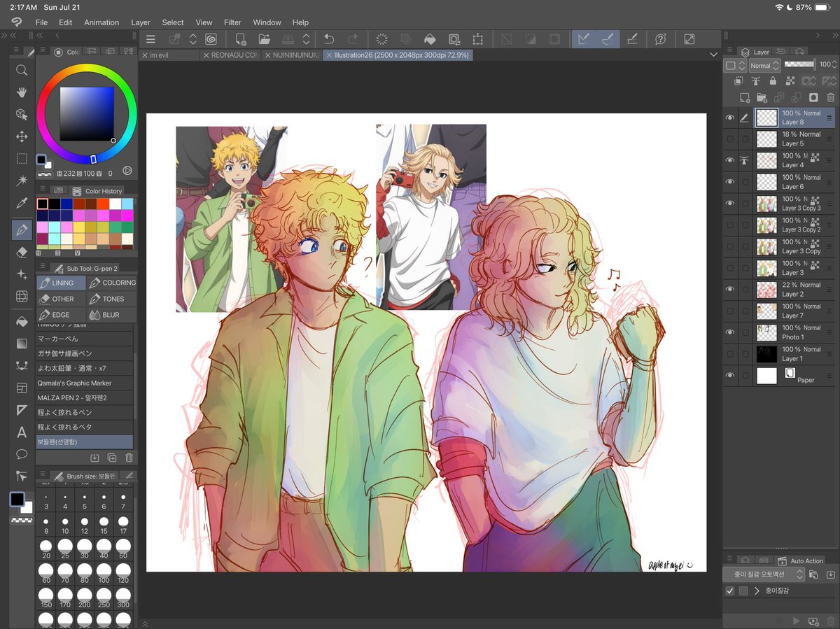Select the Balloon speech bubble tool
840x629 pixels.
click(x=22, y=454)
